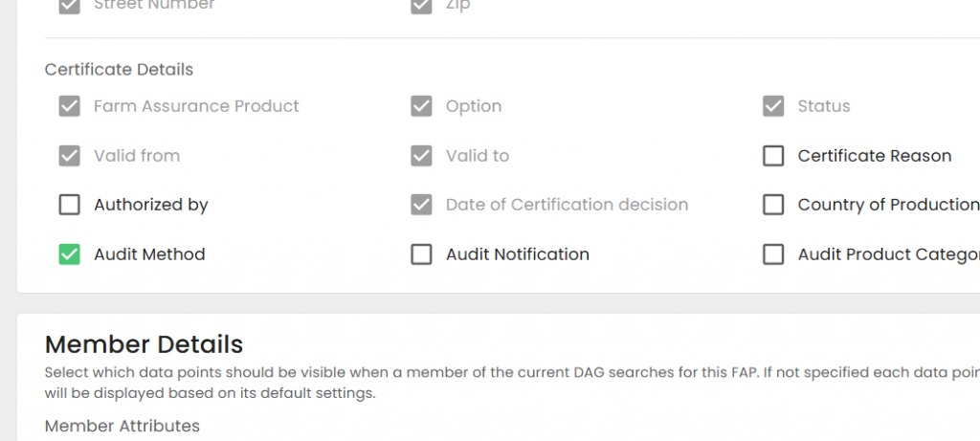The image size is (980, 441).
Task: Click the greyed Status checkbox
Action: [x=773, y=106]
